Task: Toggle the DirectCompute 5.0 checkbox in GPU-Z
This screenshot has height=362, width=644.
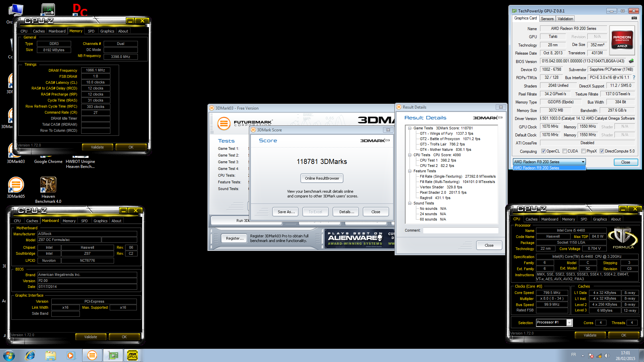Action: [602, 151]
